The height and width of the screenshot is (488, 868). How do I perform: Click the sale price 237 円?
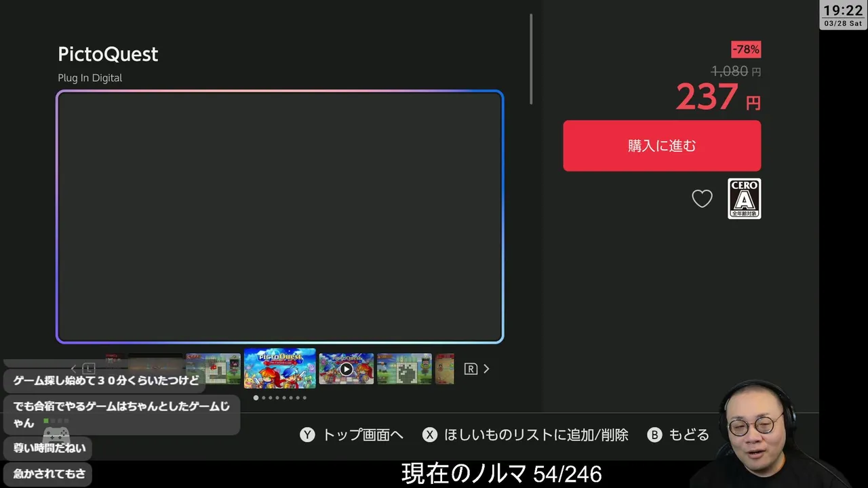pos(718,97)
